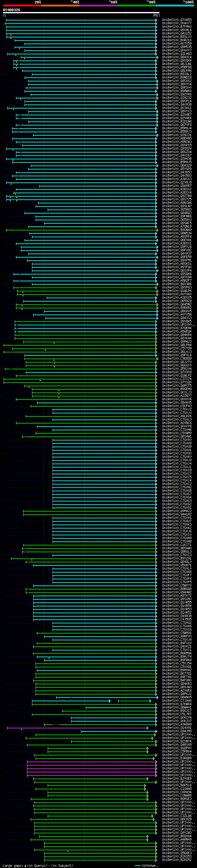Select the UniRef100_Q566E3 label
The image size is (197, 868).
177,853
